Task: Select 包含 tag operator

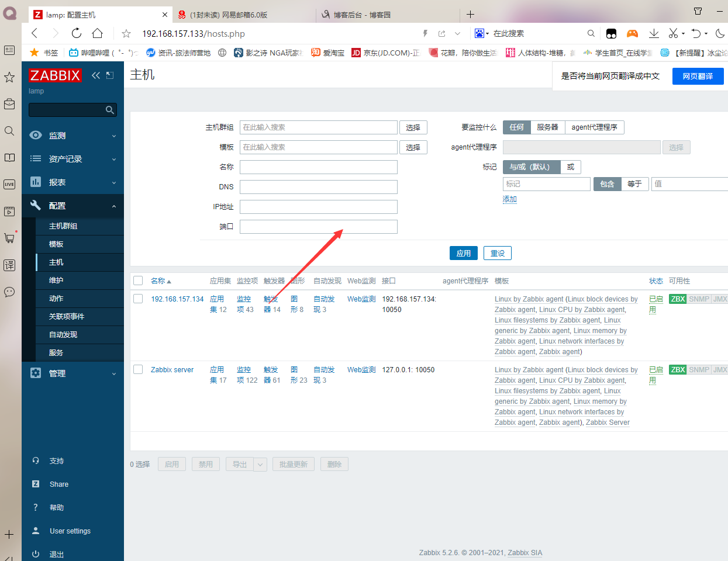Action: (608, 184)
